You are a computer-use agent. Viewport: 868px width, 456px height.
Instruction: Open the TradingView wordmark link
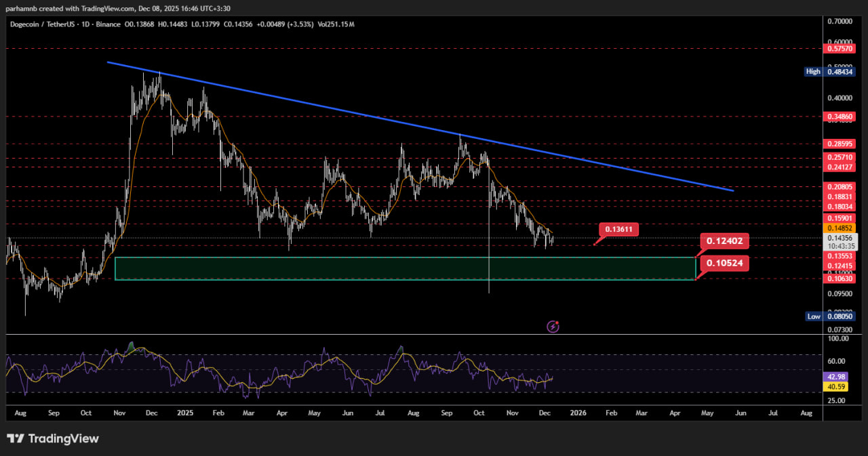point(62,438)
